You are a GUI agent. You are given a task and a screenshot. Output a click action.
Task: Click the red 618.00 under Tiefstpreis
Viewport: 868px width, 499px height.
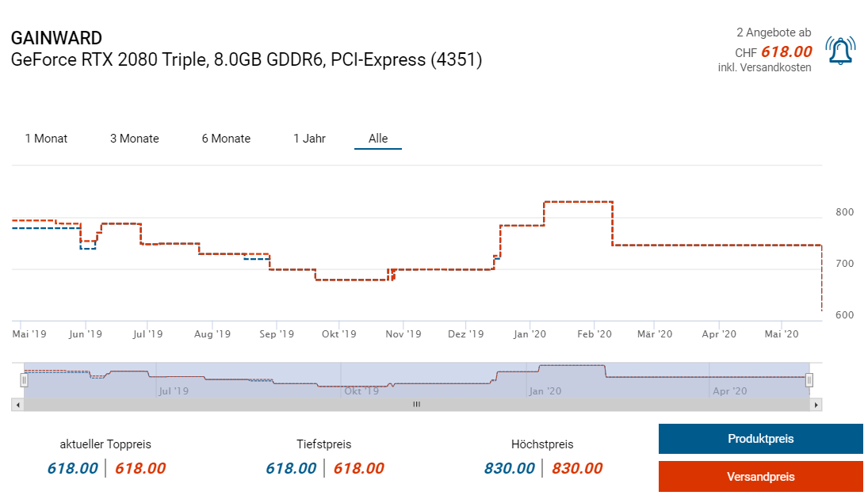(359, 469)
